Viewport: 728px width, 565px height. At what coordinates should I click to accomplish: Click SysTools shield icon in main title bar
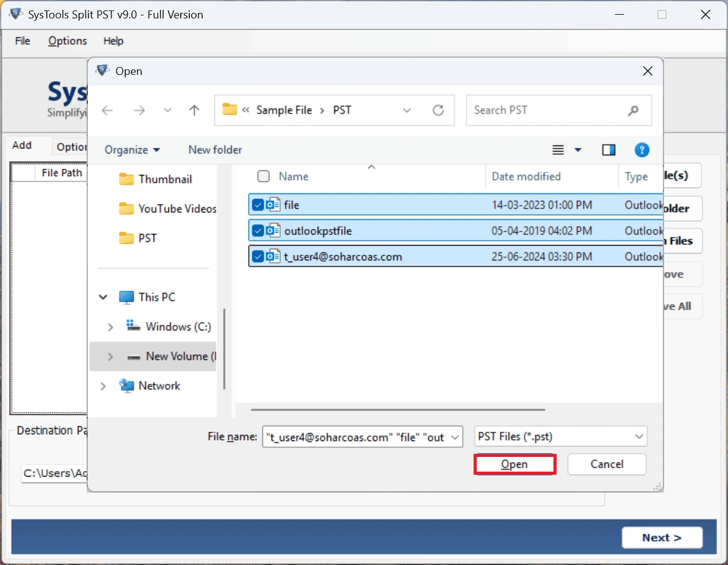16,14
